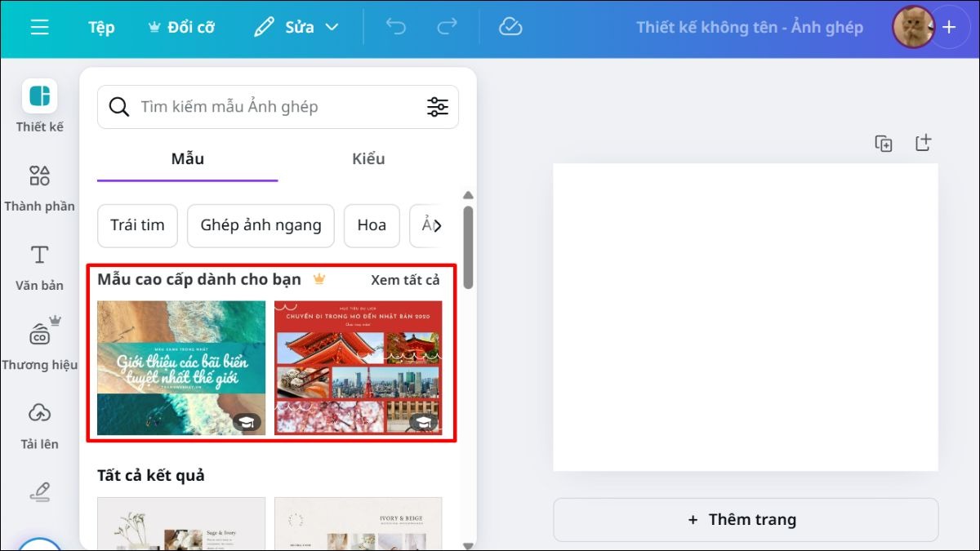Open the Thành phần elements panel
The image size is (980, 551).
[x=39, y=188]
